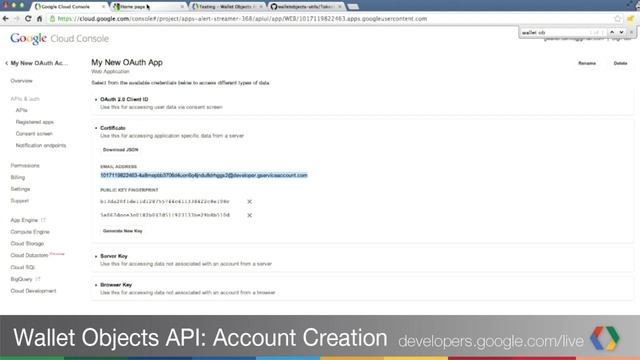Expand the OAuth 2.0 Client ID section
The image size is (640, 360).
point(124,99)
